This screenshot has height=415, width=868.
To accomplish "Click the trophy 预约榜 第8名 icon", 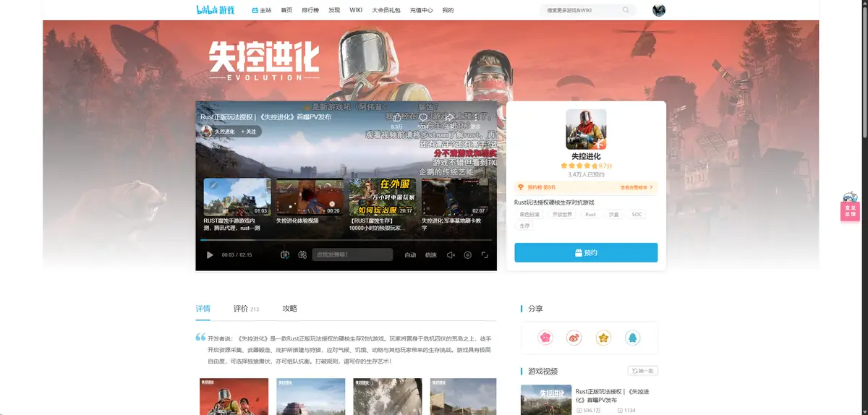I will 521,187.
